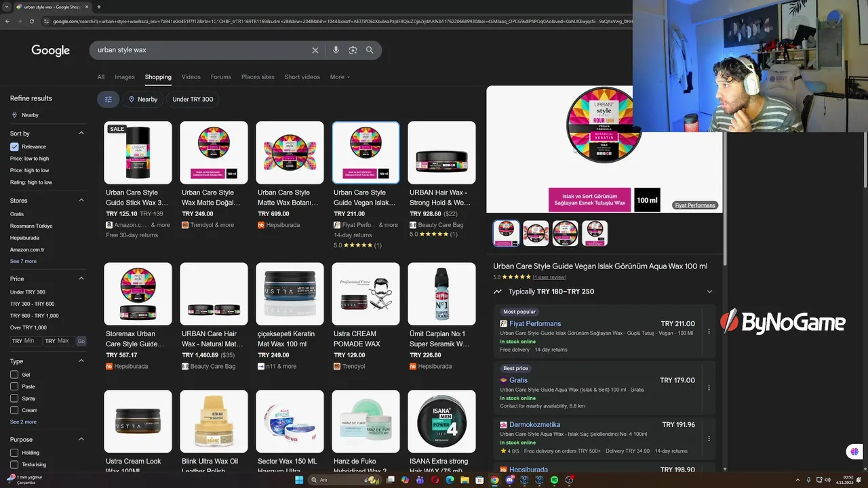The image size is (868, 488).
Task: Open Spotify from the taskbar
Action: coord(554,480)
